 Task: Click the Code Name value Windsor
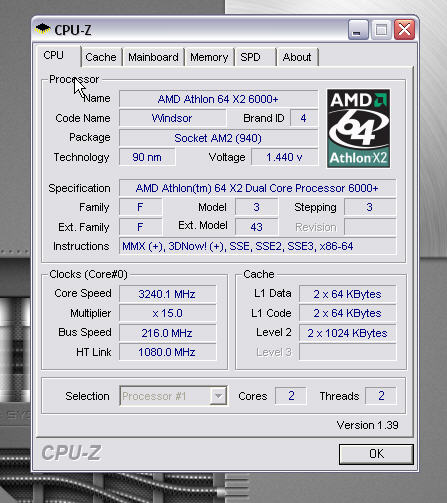172,118
